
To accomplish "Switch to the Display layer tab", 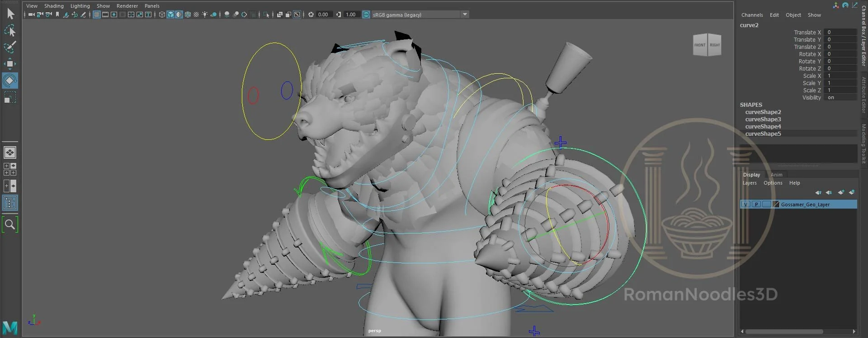I will 751,175.
